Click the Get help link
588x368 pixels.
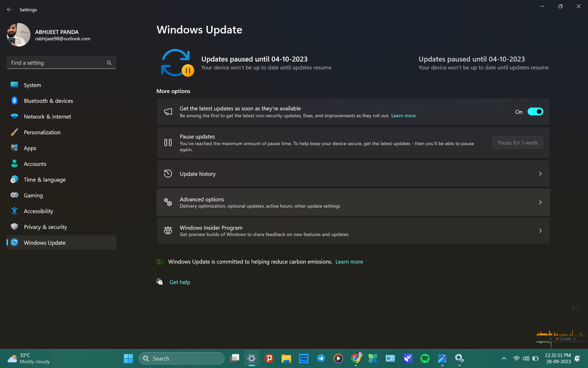(x=180, y=282)
